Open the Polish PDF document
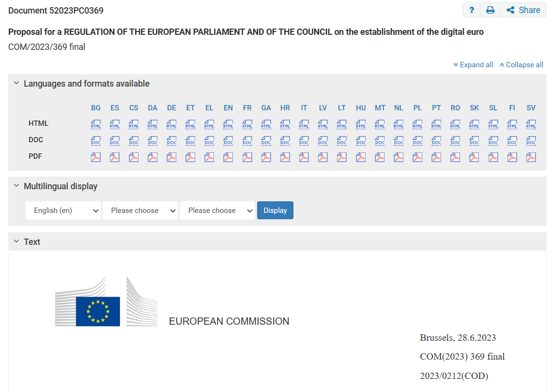 tap(417, 157)
